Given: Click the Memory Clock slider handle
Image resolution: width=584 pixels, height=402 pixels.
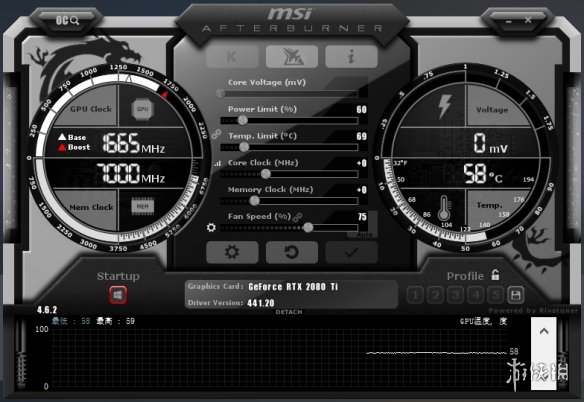Looking at the screenshot, I should [254, 200].
